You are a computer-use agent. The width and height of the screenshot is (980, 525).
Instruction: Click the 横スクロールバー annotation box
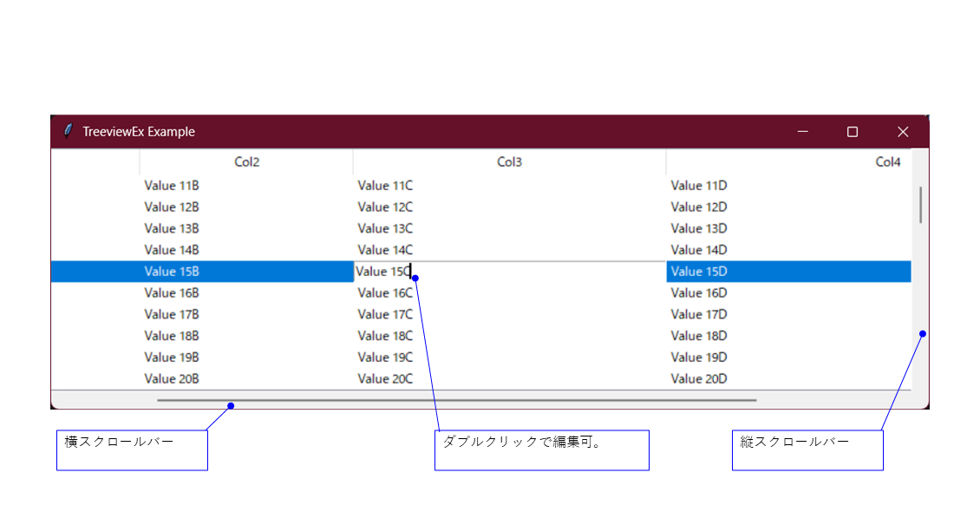[x=131, y=449]
